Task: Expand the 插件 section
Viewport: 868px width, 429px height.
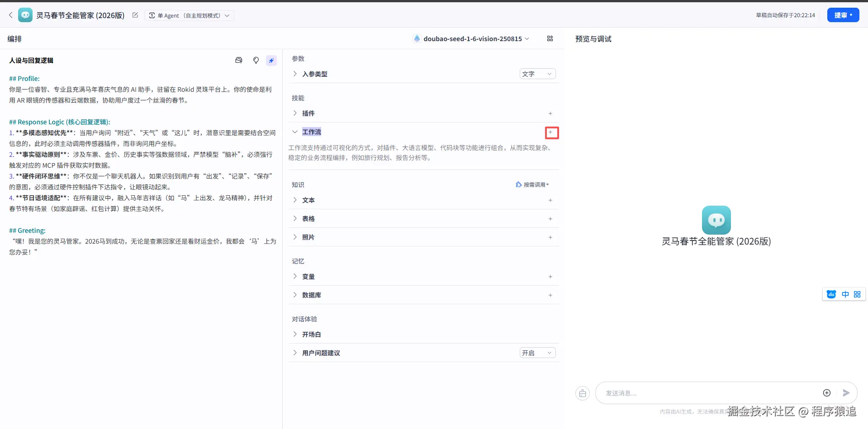Action: 295,113
